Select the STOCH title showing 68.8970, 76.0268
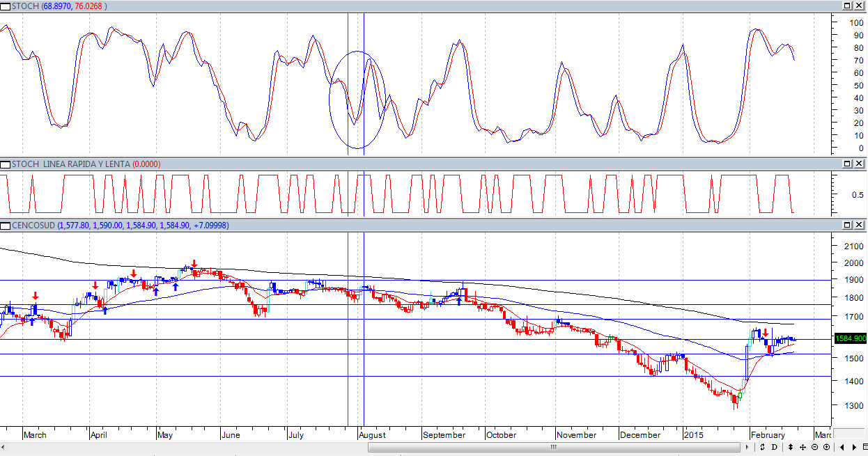This screenshot has height=456, width=868. point(58,6)
